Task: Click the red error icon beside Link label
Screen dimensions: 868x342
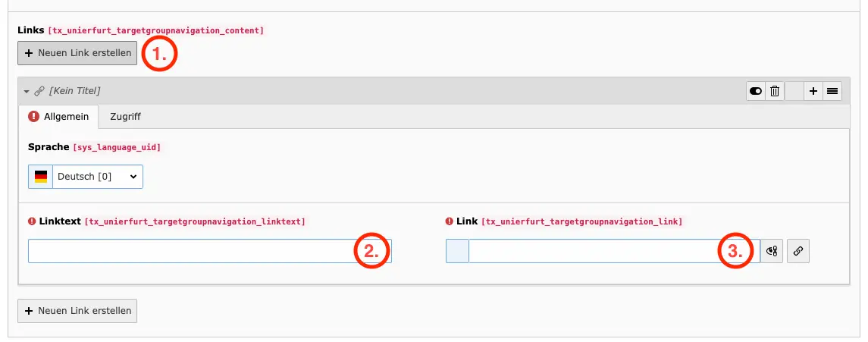Action: coord(450,221)
